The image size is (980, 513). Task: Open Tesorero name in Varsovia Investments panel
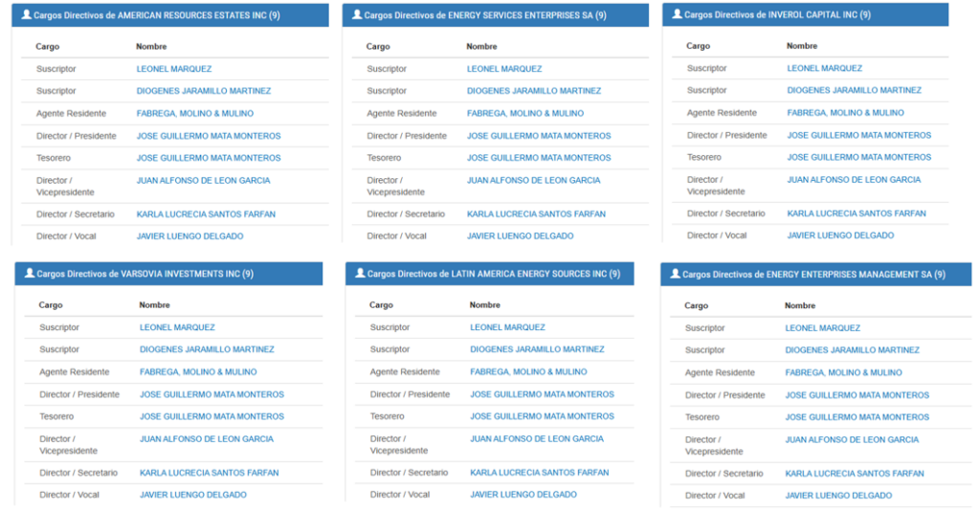point(212,416)
